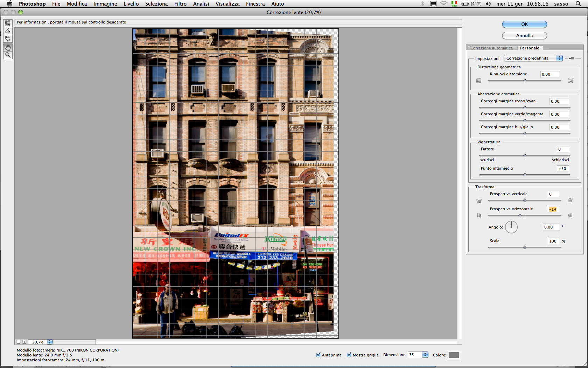Open the Apple menu

tap(9, 4)
